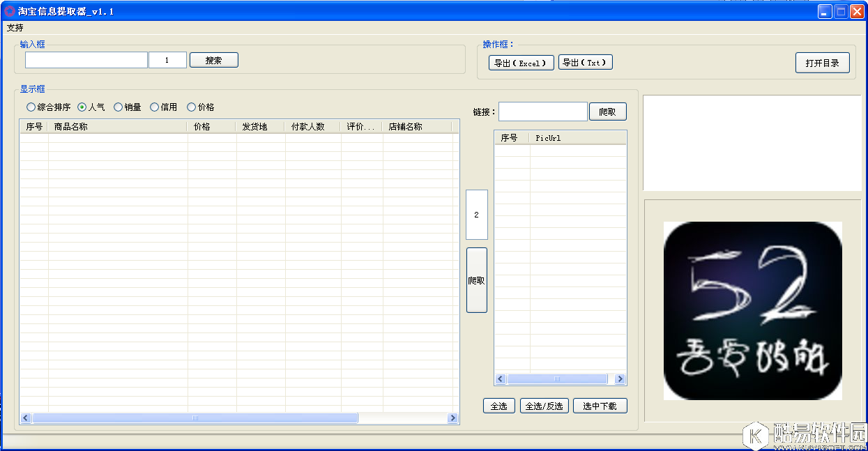Image resolution: width=868 pixels, height=451 pixels.
Task: Click the 爬取 button beside the 链接 field
Action: [x=607, y=111]
